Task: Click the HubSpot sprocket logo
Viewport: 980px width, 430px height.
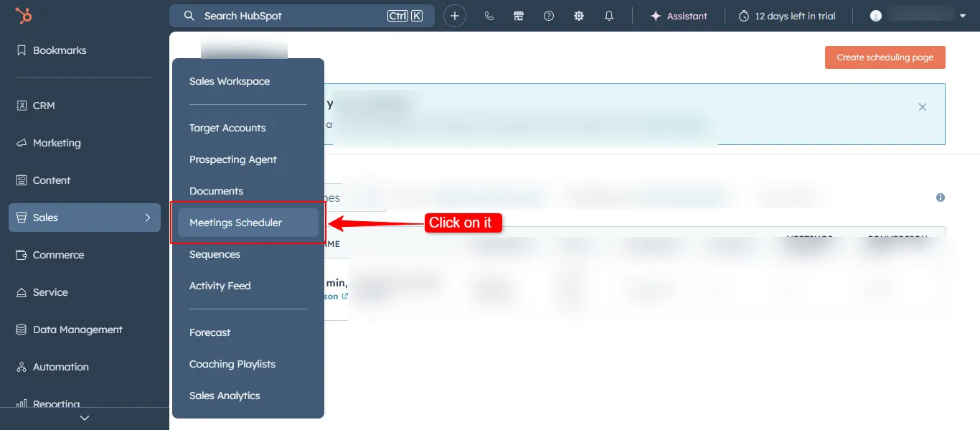Action: point(24,16)
